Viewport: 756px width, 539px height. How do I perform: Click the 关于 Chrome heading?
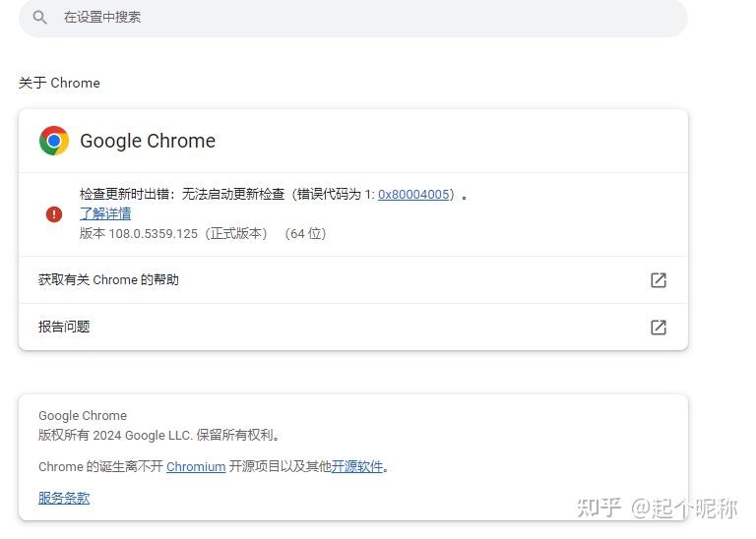(x=59, y=83)
